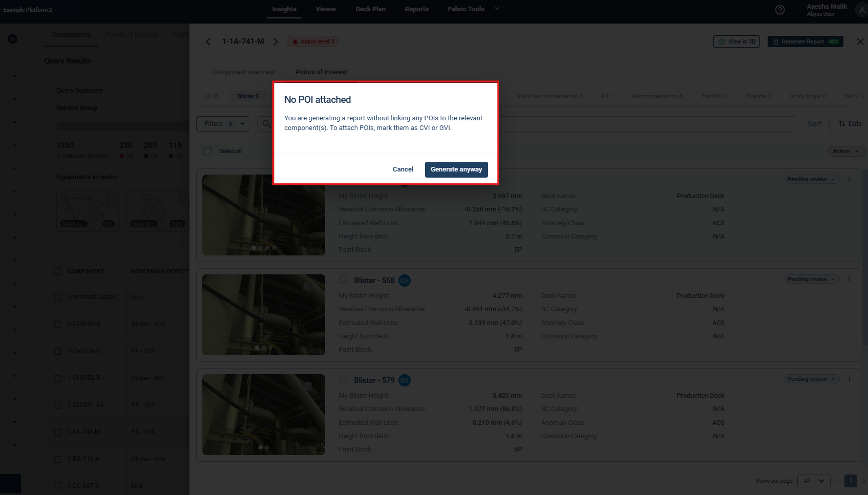Close the component detail panel
The height and width of the screenshot is (495, 868).
[x=860, y=41]
